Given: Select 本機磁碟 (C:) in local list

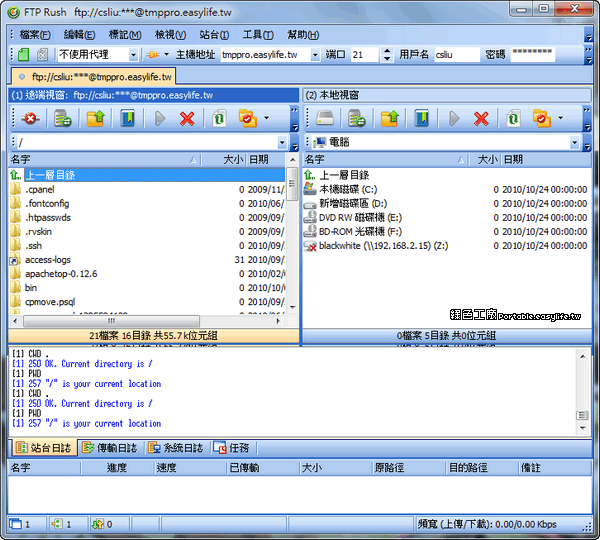Looking at the screenshot, I should (446, 189).
